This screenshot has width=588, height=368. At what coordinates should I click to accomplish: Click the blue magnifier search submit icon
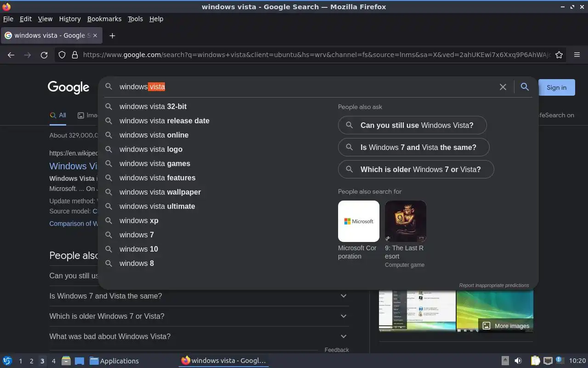525,87
